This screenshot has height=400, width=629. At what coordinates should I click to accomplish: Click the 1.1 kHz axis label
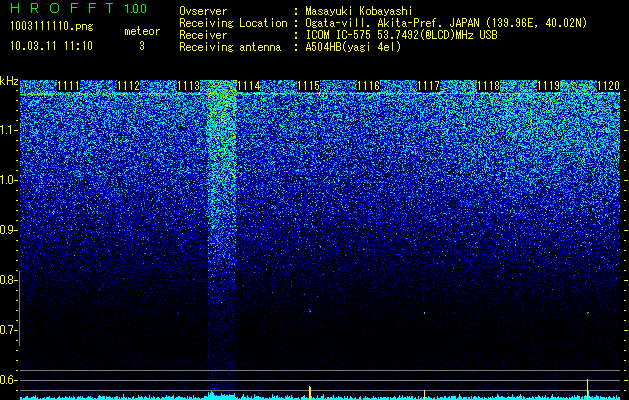pos(8,130)
